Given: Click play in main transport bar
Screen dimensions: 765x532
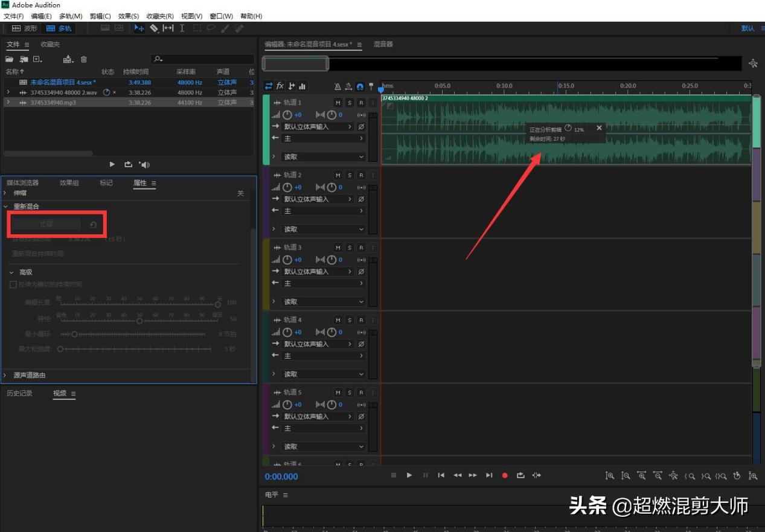Looking at the screenshot, I should [x=409, y=475].
